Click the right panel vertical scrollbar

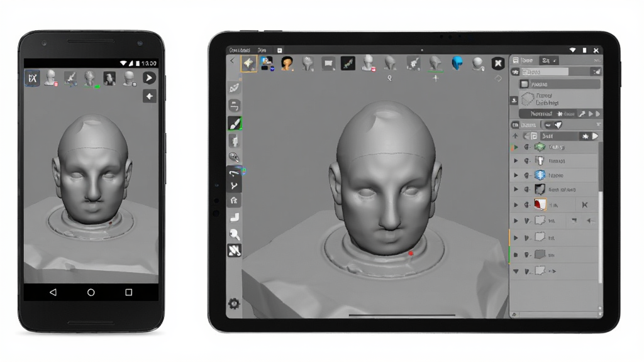pos(600,214)
